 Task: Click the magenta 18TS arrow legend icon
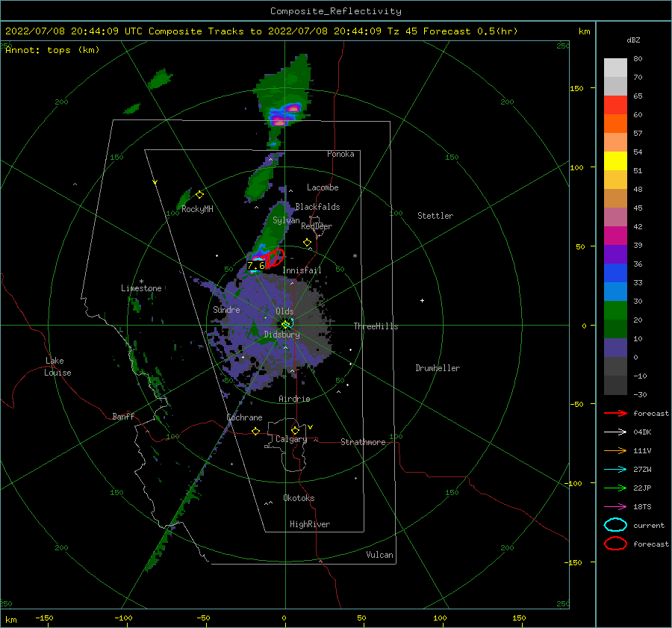pyautogui.click(x=615, y=507)
